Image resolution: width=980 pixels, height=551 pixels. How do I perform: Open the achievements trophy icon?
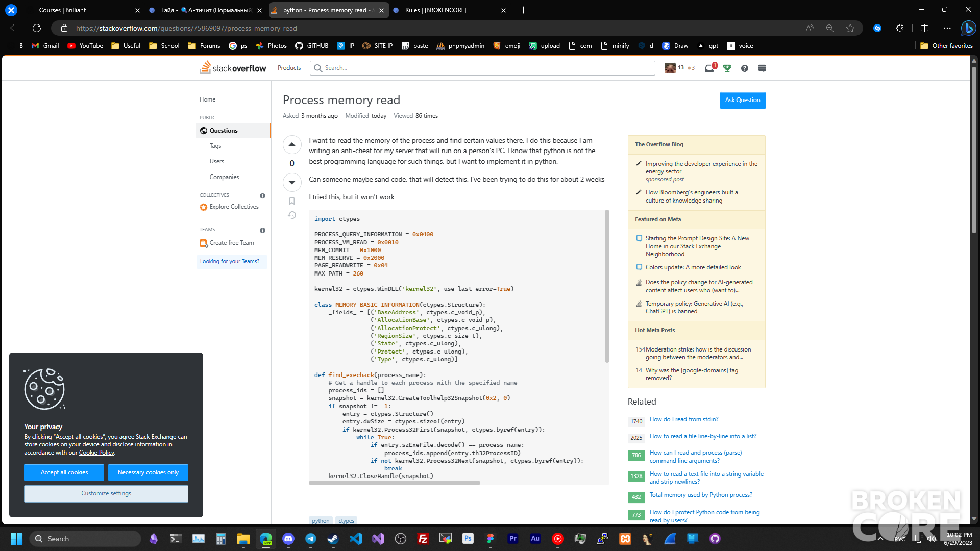727,68
